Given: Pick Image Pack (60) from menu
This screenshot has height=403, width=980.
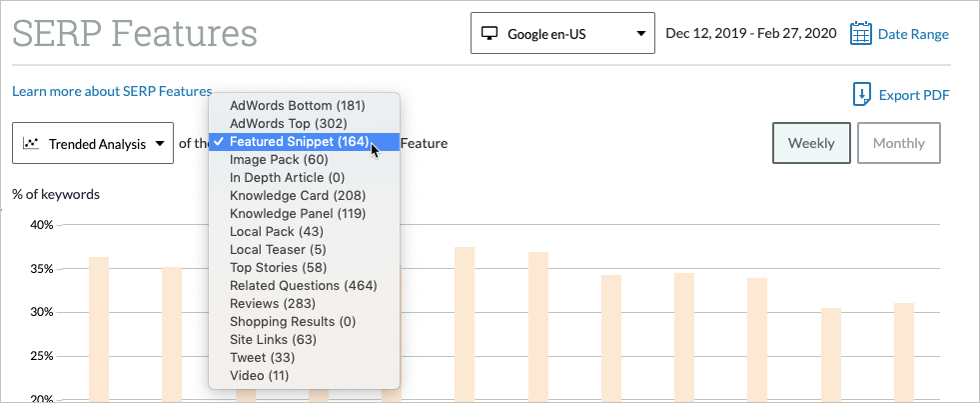Looking at the screenshot, I should [279, 159].
